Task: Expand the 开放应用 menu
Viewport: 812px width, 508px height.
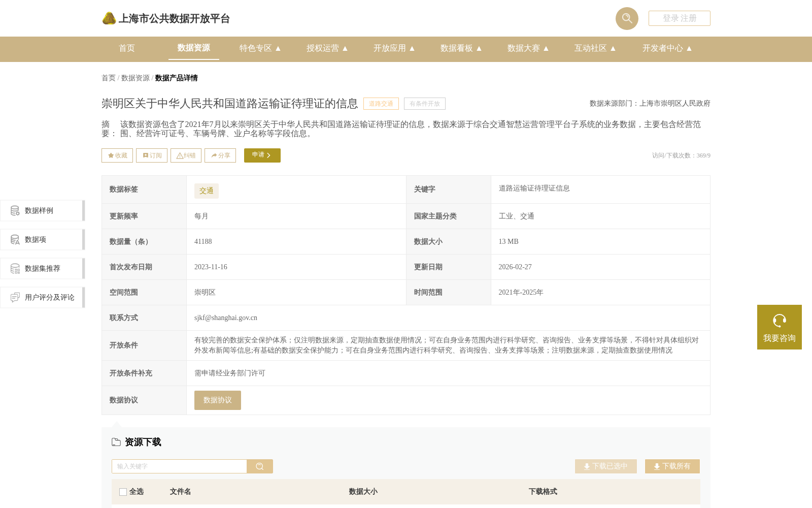Action: click(394, 48)
